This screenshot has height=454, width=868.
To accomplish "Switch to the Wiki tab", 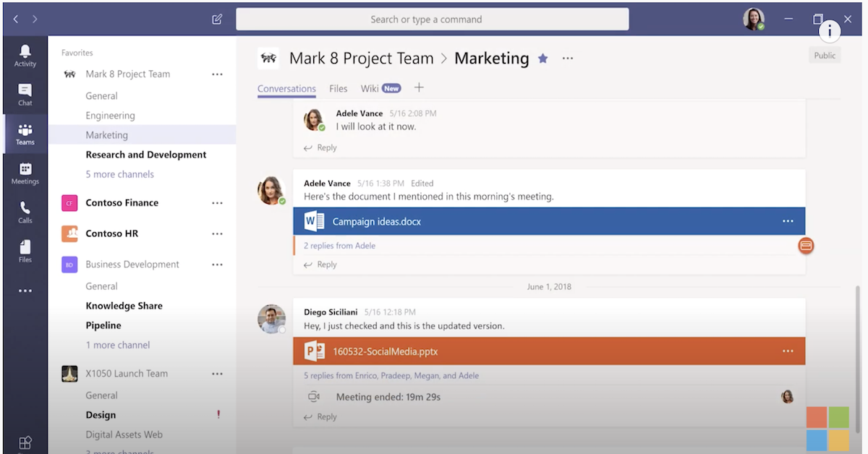I will pyautogui.click(x=370, y=89).
